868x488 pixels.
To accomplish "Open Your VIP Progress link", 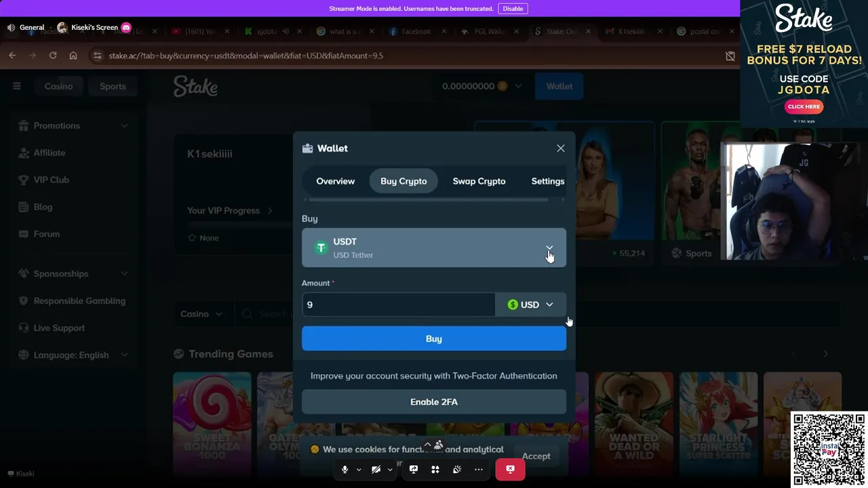I will pos(230,210).
